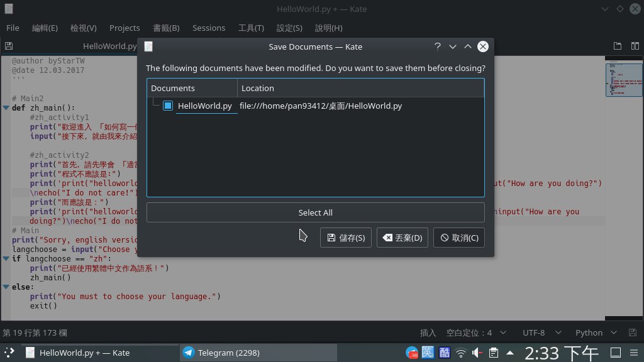Collapse the else: code fold
Viewport: 644px width, 362px height.
tap(6, 287)
